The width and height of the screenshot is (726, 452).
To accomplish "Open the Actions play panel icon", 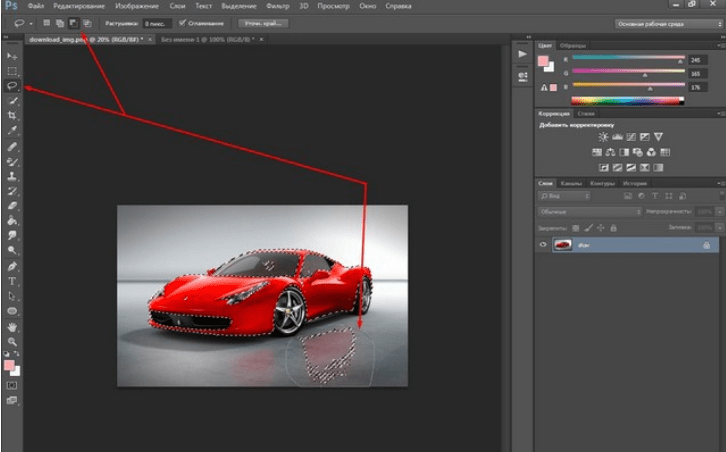I will (x=522, y=54).
